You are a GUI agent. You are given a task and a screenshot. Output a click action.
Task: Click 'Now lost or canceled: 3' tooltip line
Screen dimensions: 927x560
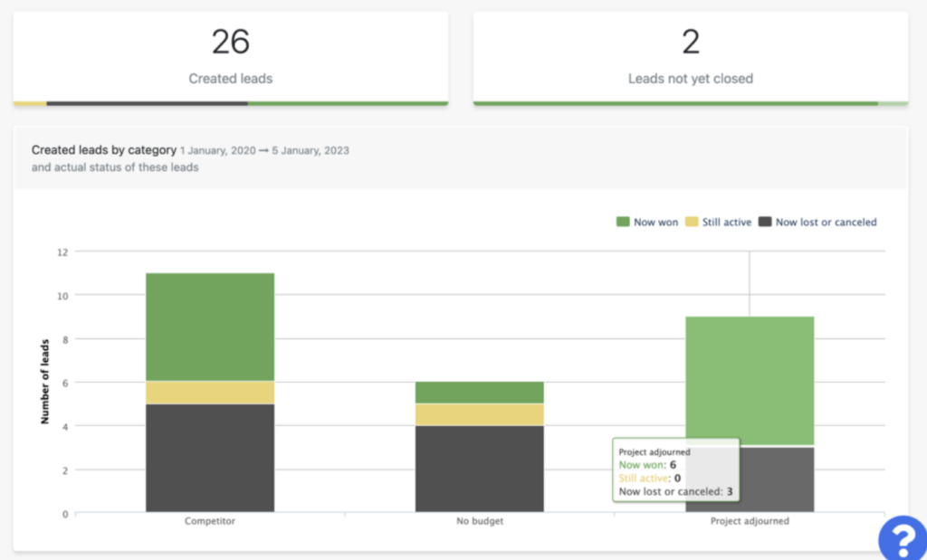pyautogui.click(x=675, y=491)
